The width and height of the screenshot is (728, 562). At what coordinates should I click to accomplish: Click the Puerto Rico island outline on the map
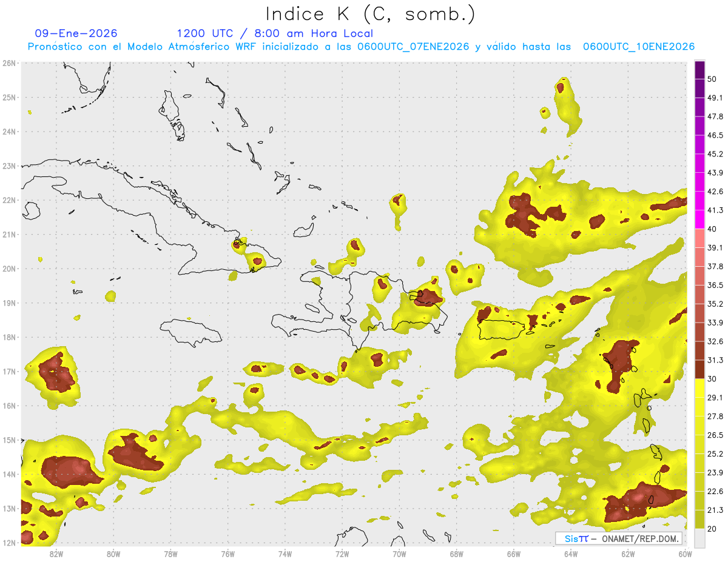coord(501,330)
